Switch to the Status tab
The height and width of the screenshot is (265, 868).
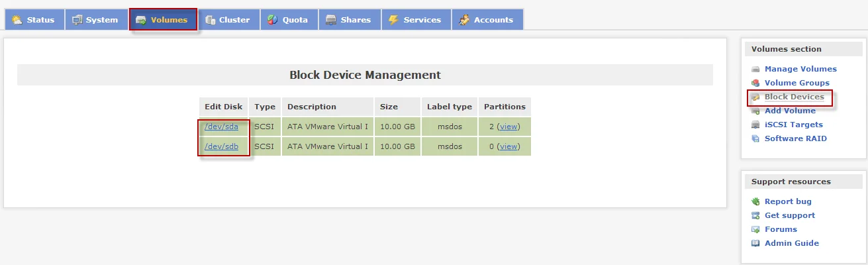click(x=34, y=20)
